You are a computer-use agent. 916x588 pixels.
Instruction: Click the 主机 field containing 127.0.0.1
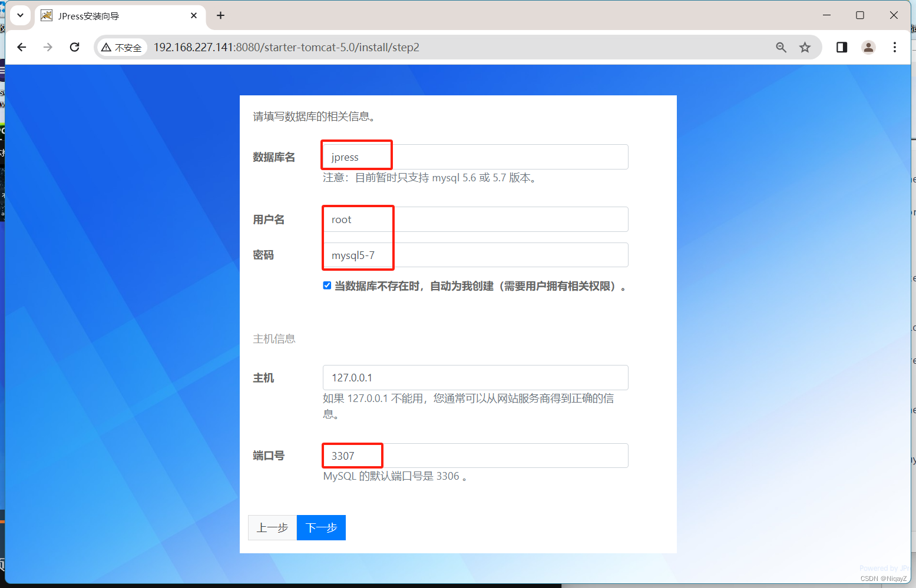pyautogui.click(x=475, y=377)
